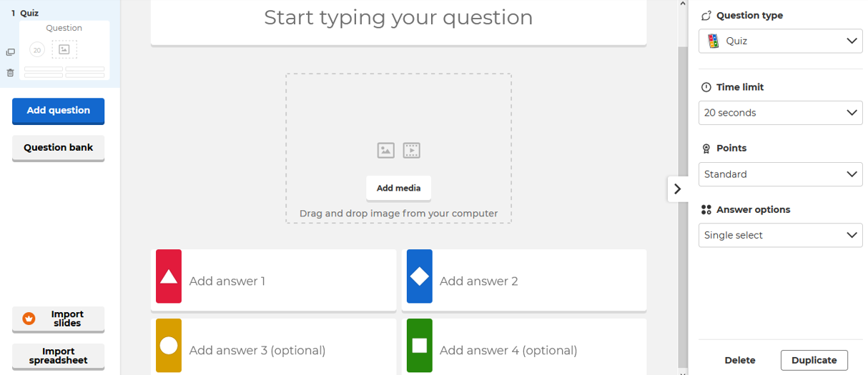Viewport: 868px width, 375px height.
Task: Click the Duplicate button
Action: point(814,361)
